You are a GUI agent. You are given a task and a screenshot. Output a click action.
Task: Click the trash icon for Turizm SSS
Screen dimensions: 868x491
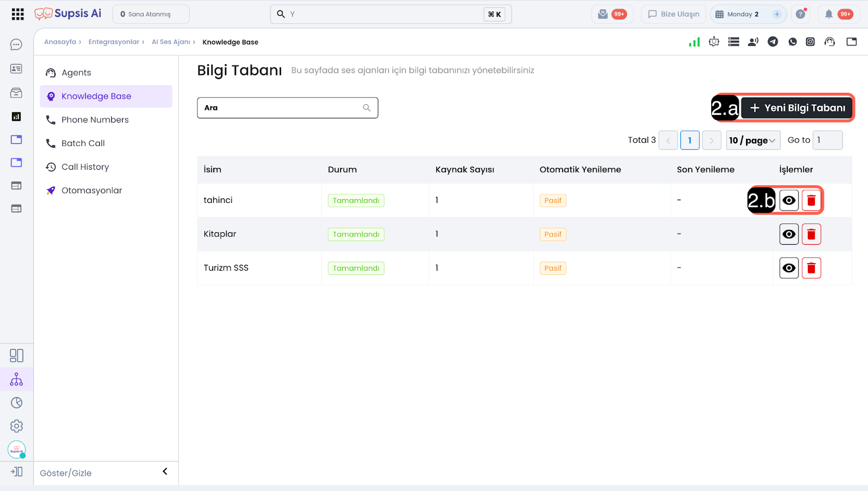(811, 268)
